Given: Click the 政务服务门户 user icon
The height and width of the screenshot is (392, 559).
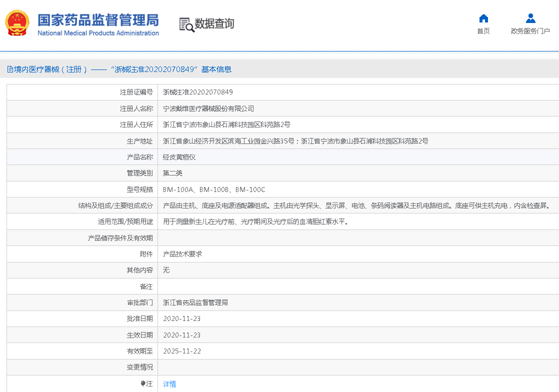Looking at the screenshot, I should (530, 18).
